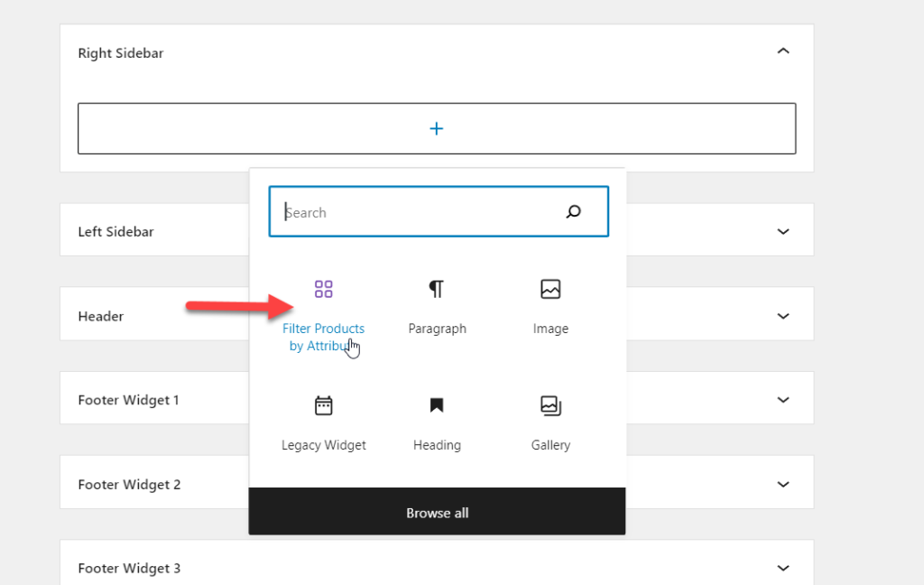Click the magnifier icon in the search box
This screenshot has height=585, width=924.
tap(574, 212)
